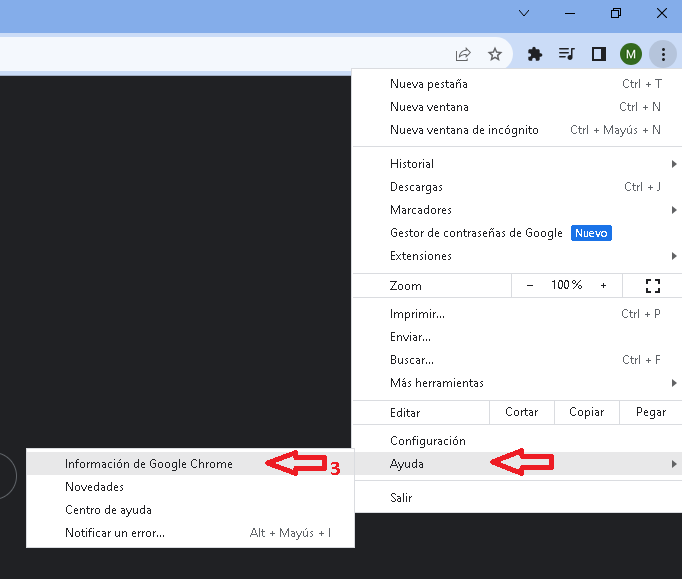The height and width of the screenshot is (579, 682).
Task: Restore down the Chrome window
Action: 615,13
